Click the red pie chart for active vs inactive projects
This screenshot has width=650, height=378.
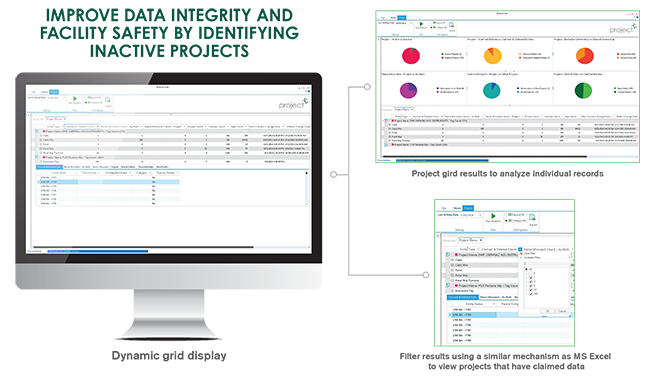point(411,56)
